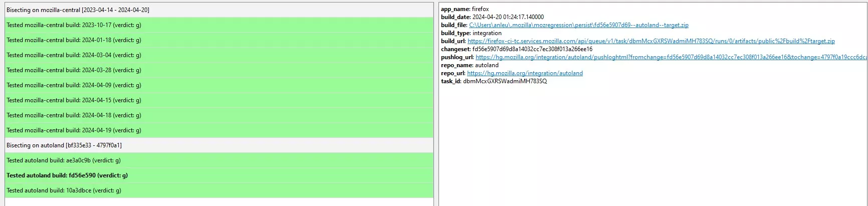Select tested mozilla-central build 2024-04-19 row

click(219, 130)
